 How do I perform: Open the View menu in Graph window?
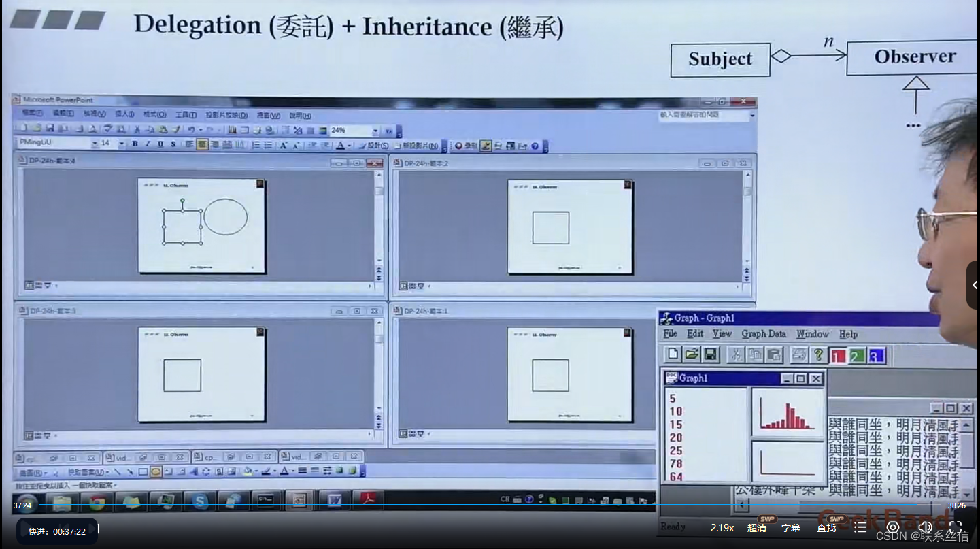[722, 333]
